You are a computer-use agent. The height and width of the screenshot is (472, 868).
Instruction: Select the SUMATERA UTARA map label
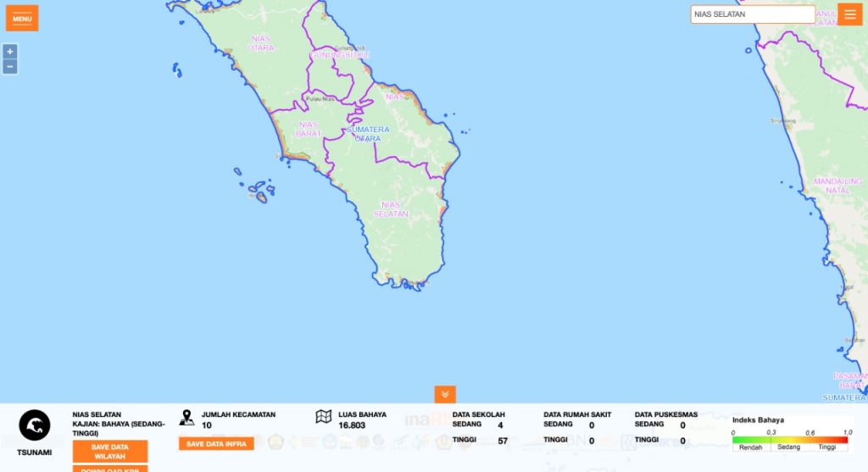(x=368, y=134)
